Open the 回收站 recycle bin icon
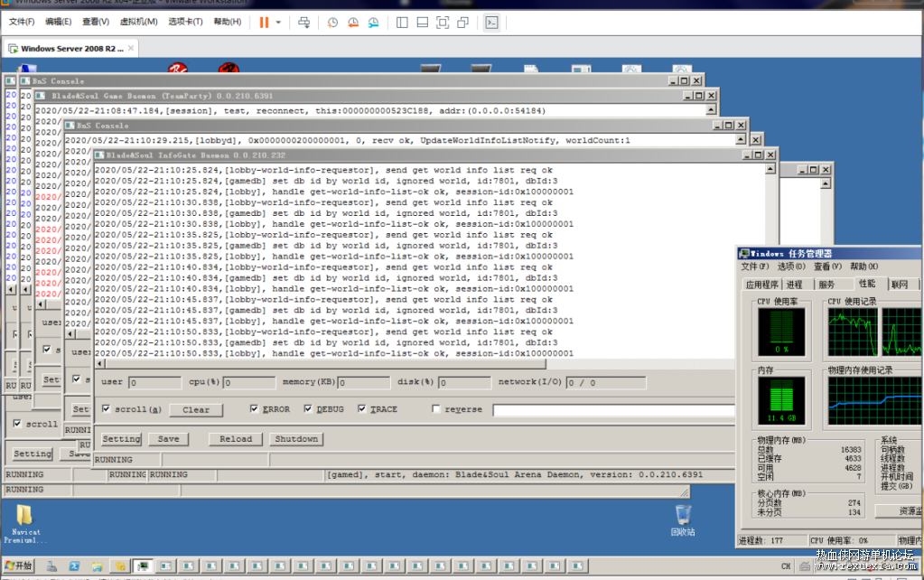This screenshot has height=580, width=924. pyautogui.click(x=683, y=519)
